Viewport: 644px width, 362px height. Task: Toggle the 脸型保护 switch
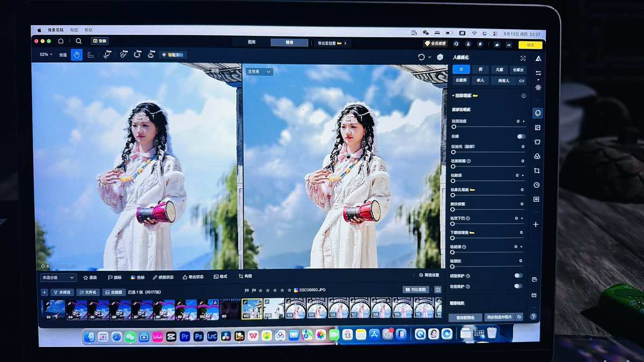click(518, 275)
